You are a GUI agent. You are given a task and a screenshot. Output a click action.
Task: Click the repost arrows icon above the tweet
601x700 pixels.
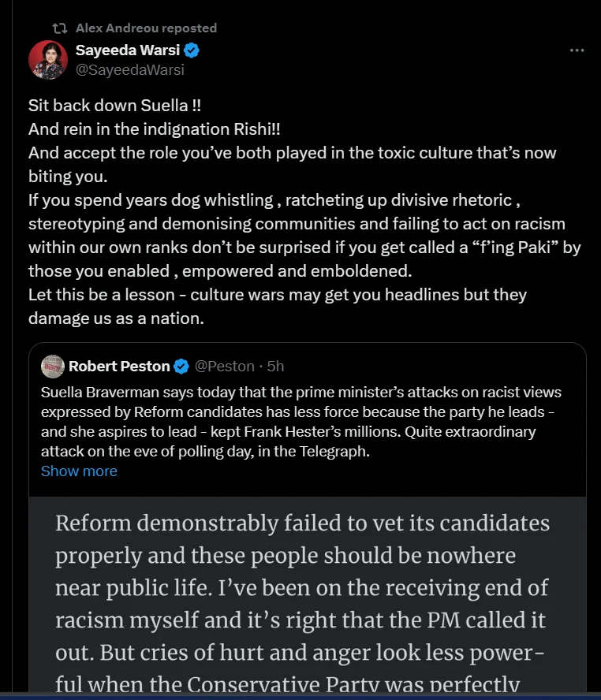click(x=59, y=28)
